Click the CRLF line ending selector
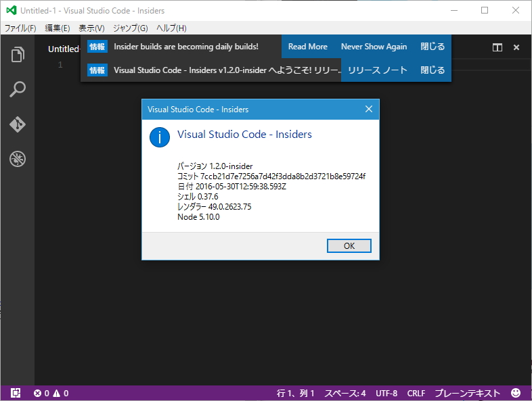 tap(416, 393)
